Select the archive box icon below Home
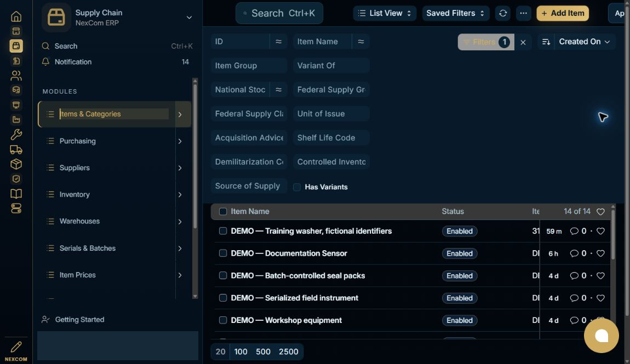 [x=16, y=31]
